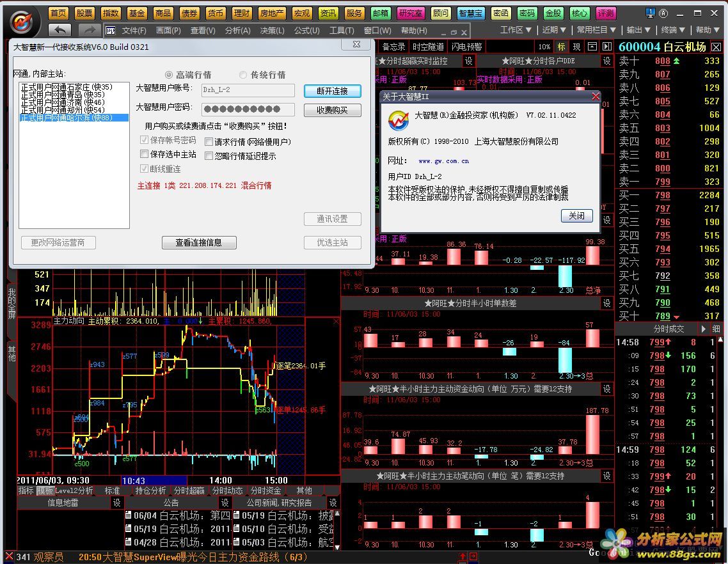Viewport: 728px width, 564px height.
Task: Toggle the 标 button in chart toolbar
Action: coord(561,47)
